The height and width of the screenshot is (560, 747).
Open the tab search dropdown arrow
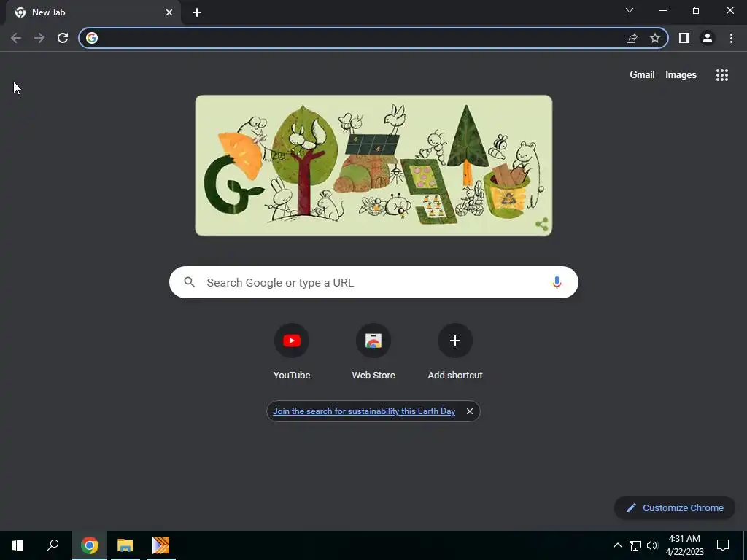tap(630, 10)
